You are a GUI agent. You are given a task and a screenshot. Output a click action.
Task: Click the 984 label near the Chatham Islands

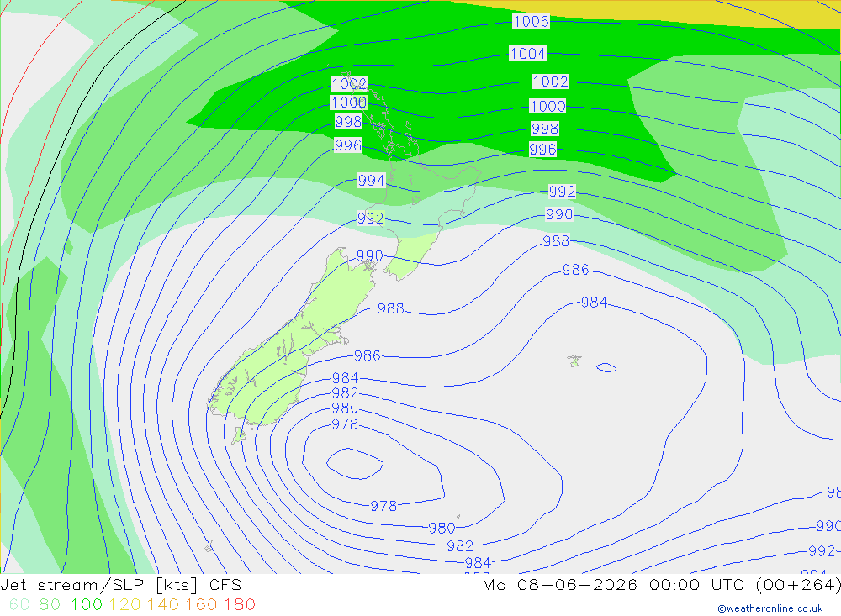595,303
